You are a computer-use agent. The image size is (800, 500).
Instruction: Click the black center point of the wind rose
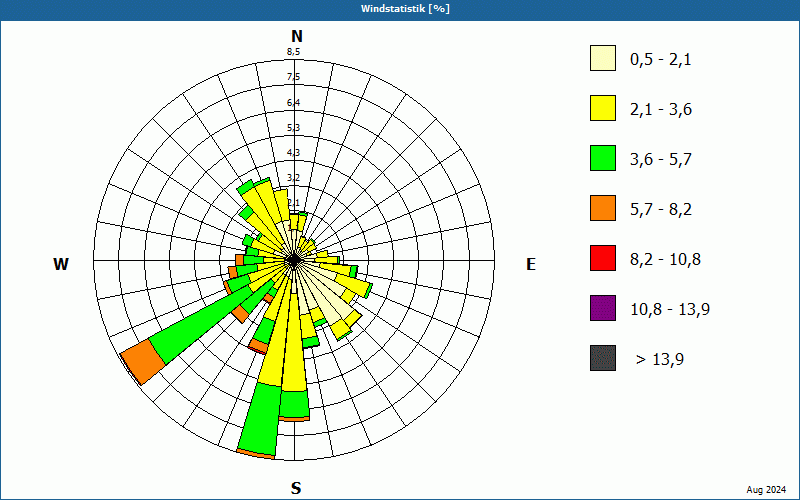(294, 261)
